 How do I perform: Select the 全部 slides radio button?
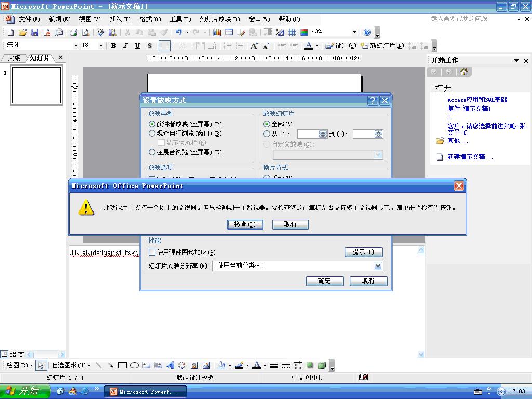tap(267, 124)
